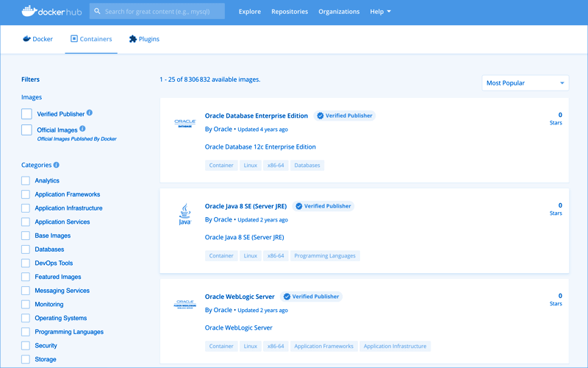Open Repositories in the top navigation
588x368 pixels.
[x=290, y=12]
